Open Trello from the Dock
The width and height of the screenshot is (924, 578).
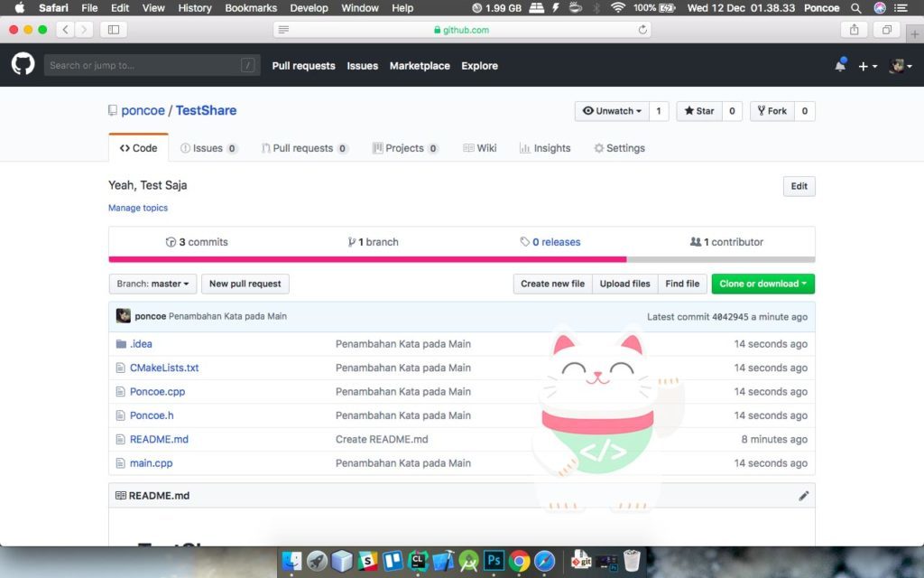tap(393, 561)
